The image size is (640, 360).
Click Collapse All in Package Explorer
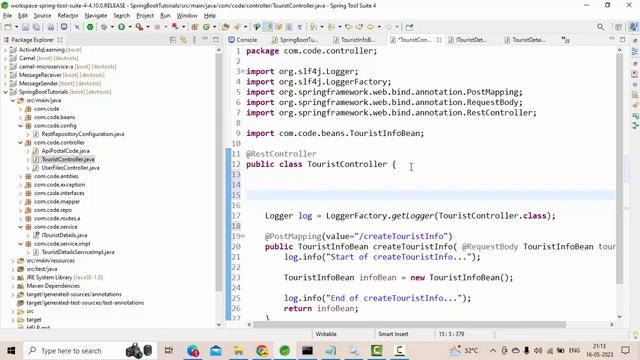tap(173, 40)
